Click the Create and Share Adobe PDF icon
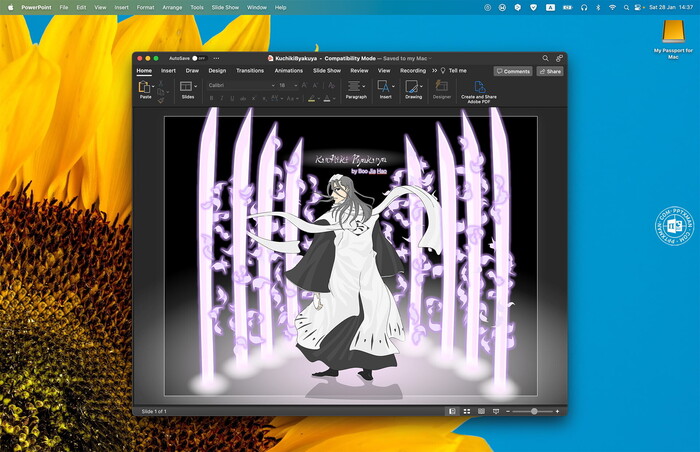Screen dimensions: 700x452 pyautogui.click(x=480, y=88)
